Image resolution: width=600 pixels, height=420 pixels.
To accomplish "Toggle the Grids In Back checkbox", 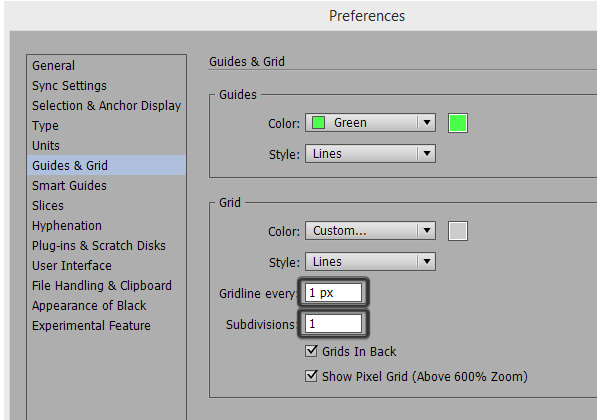I will coord(311,351).
